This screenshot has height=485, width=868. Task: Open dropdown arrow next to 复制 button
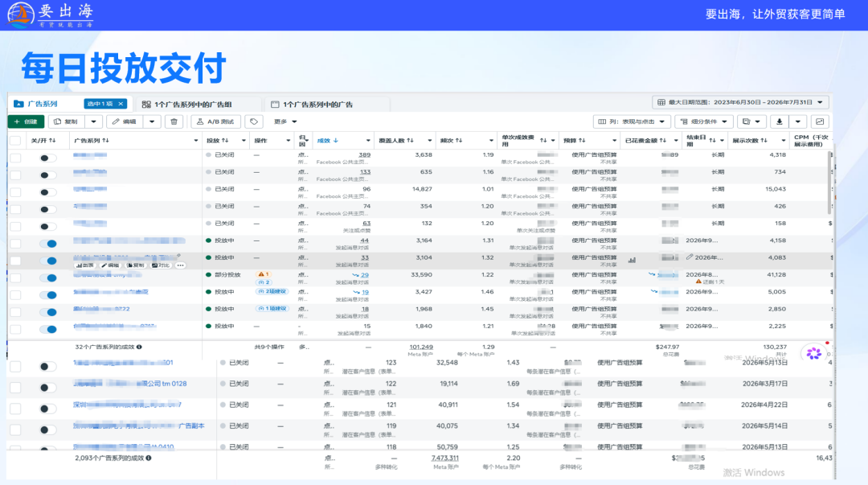tap(93, 121)
